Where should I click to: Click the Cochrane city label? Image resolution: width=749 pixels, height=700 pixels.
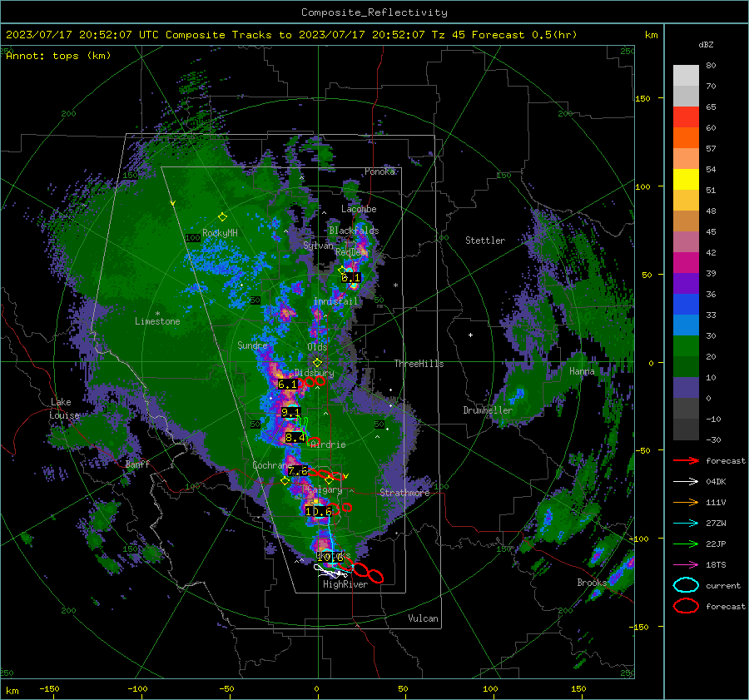tap(273, 465)
